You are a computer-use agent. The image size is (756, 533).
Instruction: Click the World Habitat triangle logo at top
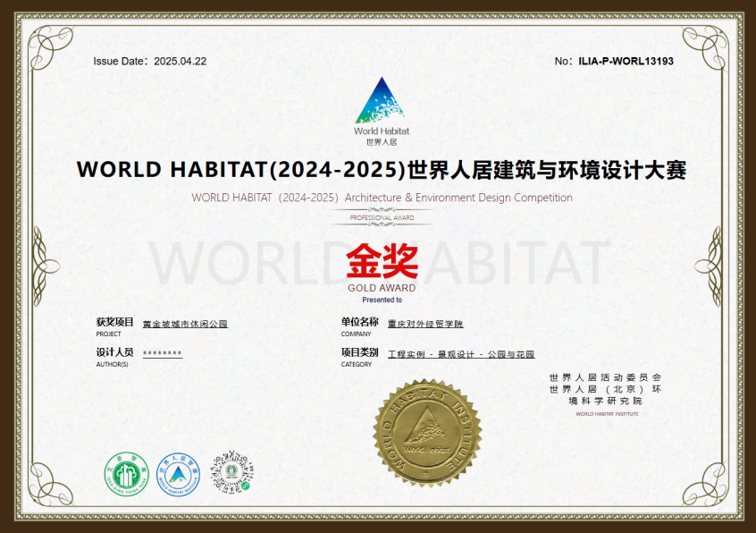(380, 101)
